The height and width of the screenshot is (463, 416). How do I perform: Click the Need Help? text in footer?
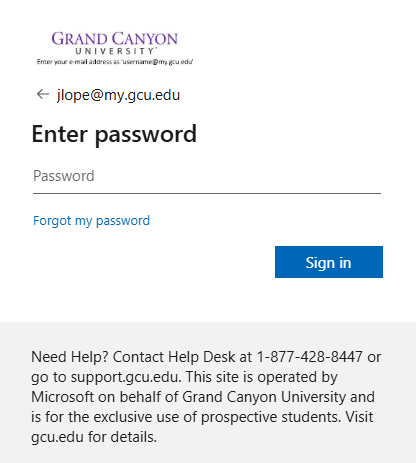pos(70,357)
